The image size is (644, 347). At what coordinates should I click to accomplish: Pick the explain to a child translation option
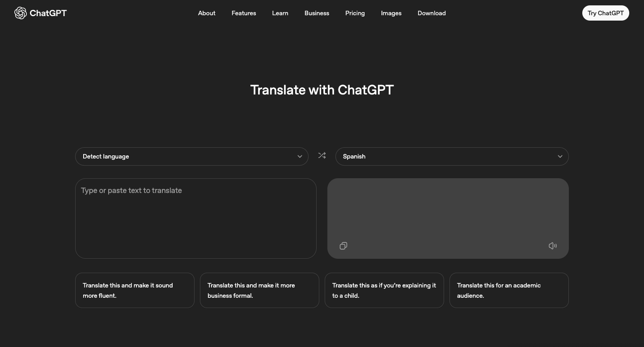click(384, 290)
